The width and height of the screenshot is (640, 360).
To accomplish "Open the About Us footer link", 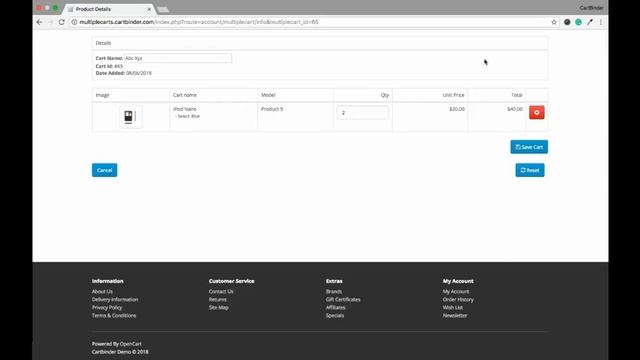I will tap(102, 291).
